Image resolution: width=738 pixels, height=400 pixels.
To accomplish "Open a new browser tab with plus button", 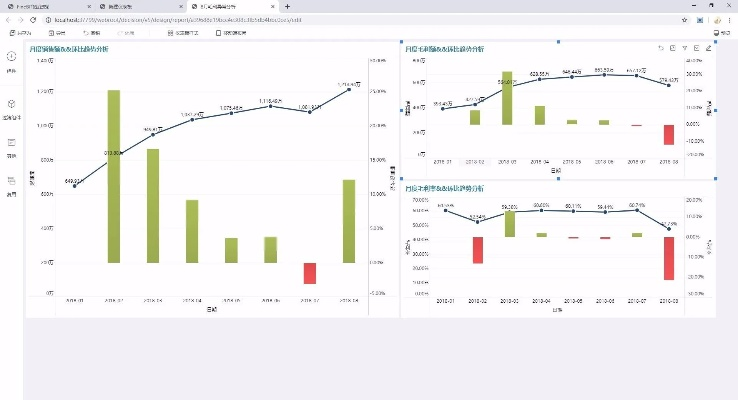I will pyautogui.click(x=287, y=6).
